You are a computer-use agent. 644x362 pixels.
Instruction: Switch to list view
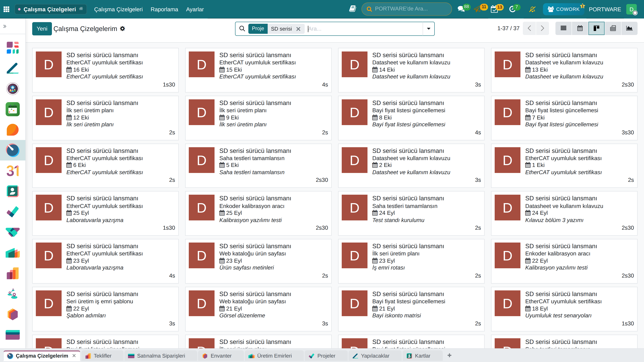(x=563, y=28)
